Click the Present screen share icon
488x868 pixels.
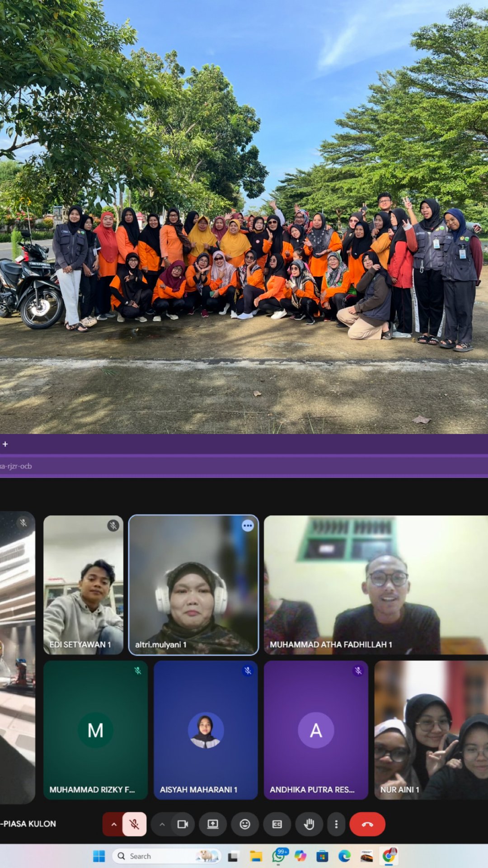[x=212, y=824]
